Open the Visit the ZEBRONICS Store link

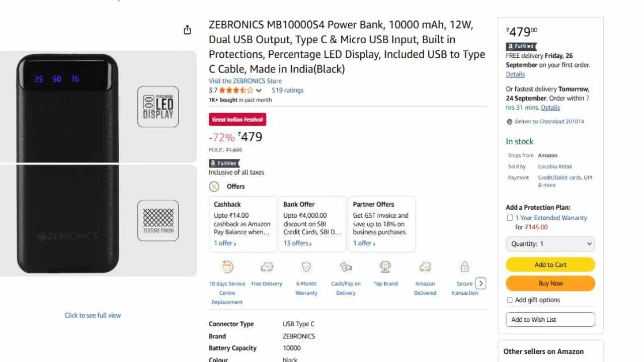[245, 80]
